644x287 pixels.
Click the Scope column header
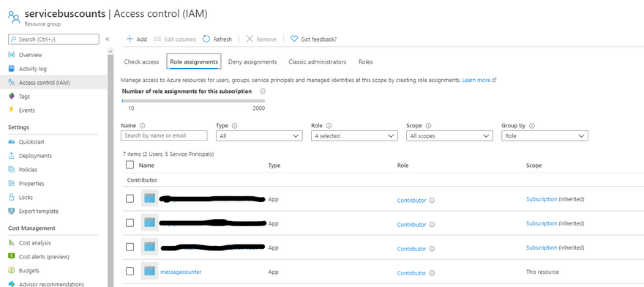point(534,165)
